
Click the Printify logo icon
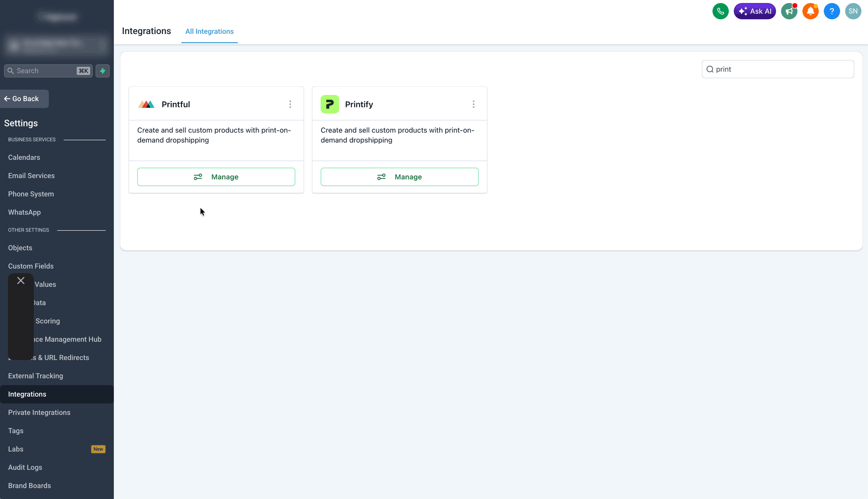click(330, 104)
